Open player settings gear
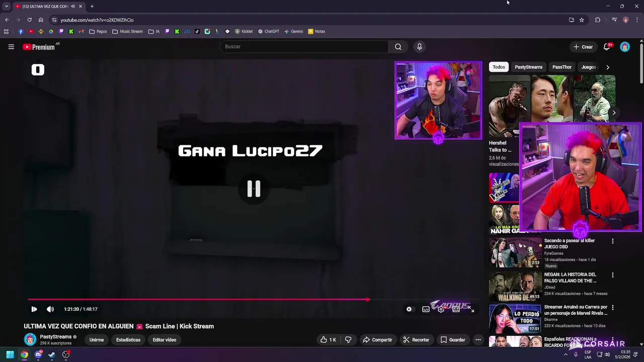Viewport: 644px width, 362px height. (441, 309)
